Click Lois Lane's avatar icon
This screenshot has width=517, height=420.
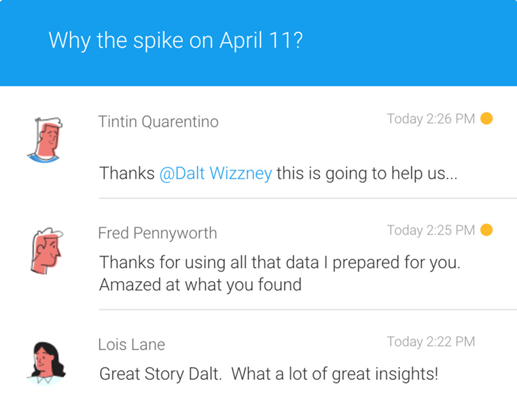tap(46, 363)
